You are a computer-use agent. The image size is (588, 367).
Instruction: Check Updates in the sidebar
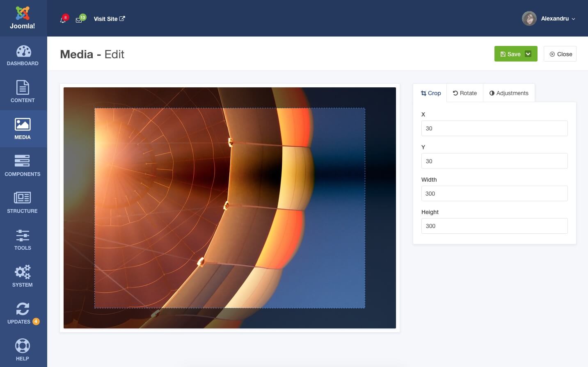pyautogui.click(x=23, y=310)
